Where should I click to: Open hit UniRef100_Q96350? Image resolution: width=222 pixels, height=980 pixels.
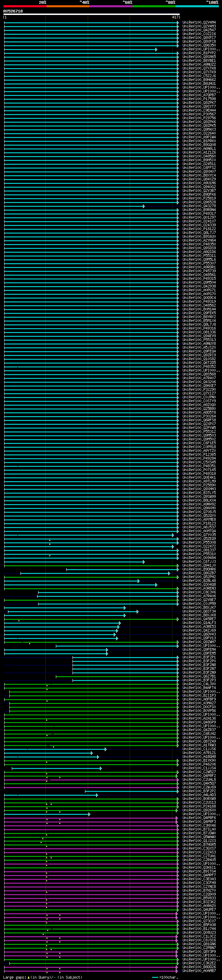pos(199,45)
